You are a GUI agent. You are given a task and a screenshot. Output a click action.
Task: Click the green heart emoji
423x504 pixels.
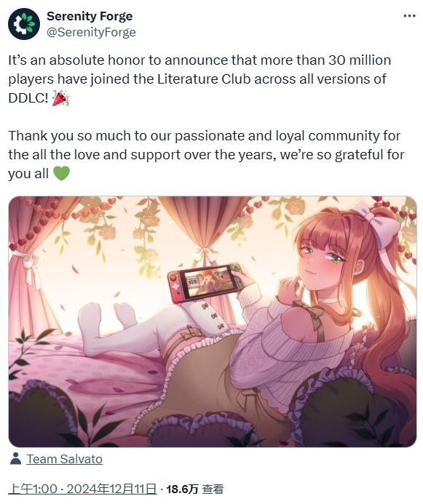pos(61,174)
